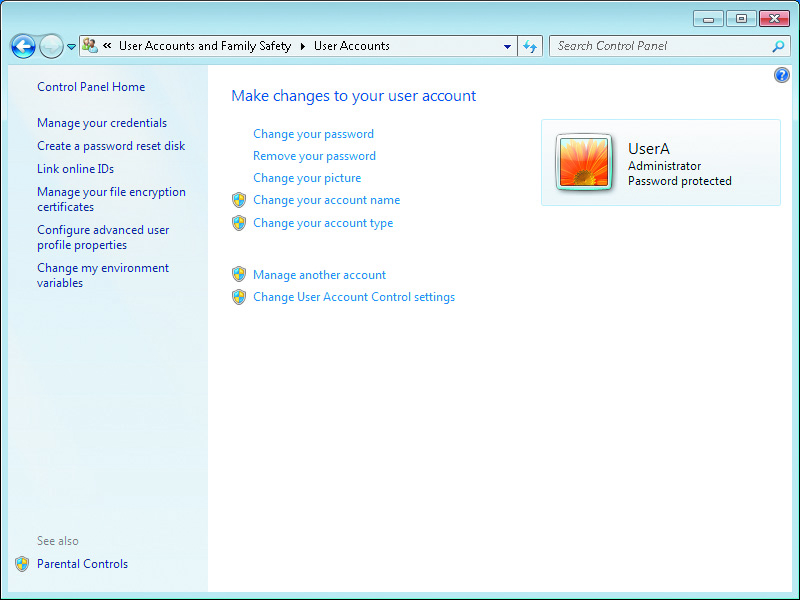Click the Parental Controls shield icon
Screen dimensions: 800x600
tap(22, 564)
